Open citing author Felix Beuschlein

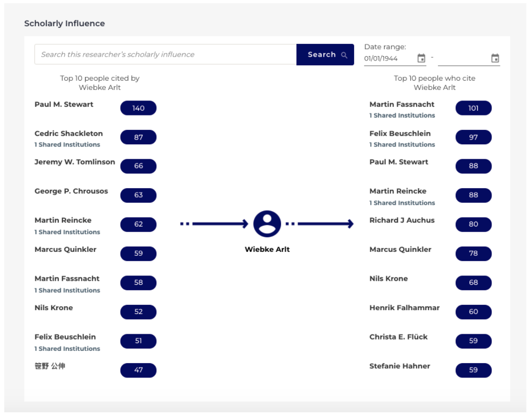400,134
